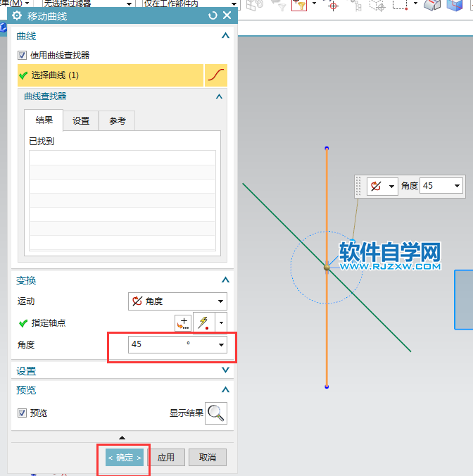The image size is (473, 476).
Task: Open the point dialog icon for 指定轴点
Action: point(183,322)
